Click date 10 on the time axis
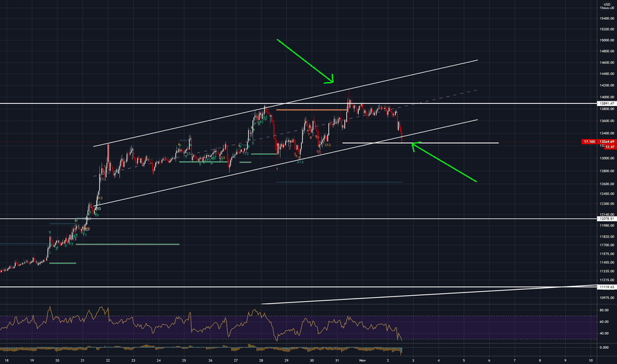Screen dimensions: 617x364 tap(591, 361)
